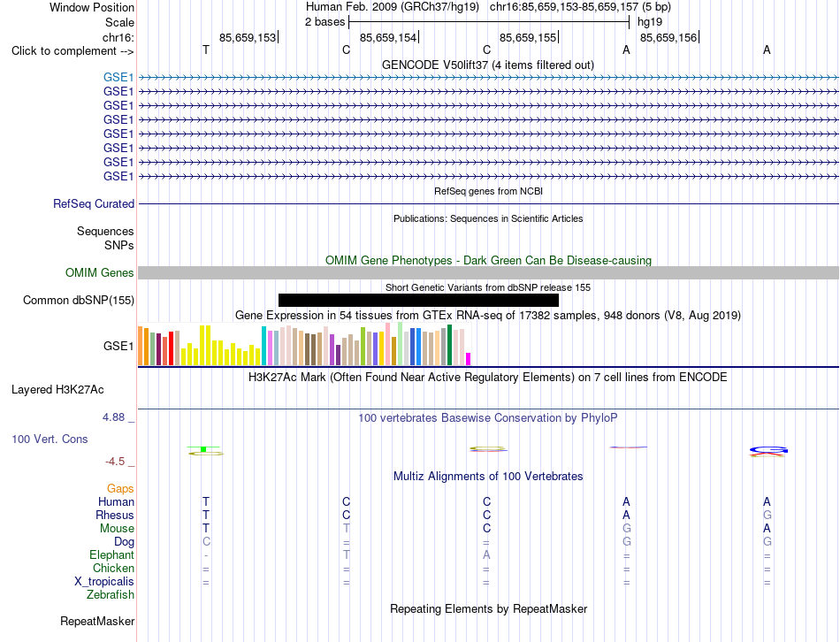Select the Zebrafish species row label
The image size is (840, 642).
(x=111, y=594)
